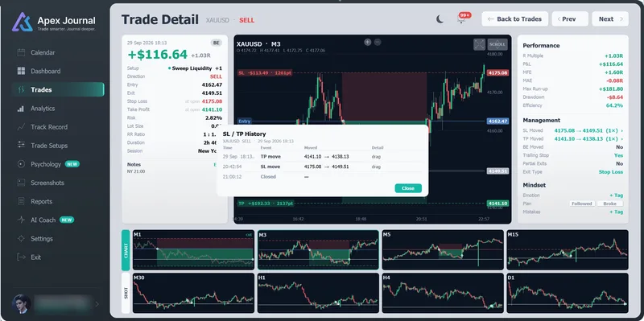Select the Trades sidebar icon
Image resolution: width=644 pixels, height=321 pixels.
click(x=22, y=89)
